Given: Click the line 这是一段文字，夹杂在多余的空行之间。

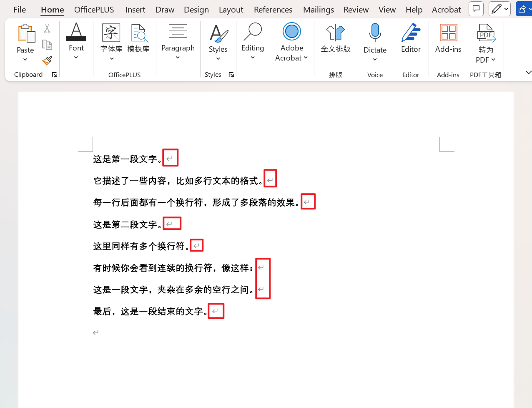Looking at the screenshot, I should click(x=174, y=290).
